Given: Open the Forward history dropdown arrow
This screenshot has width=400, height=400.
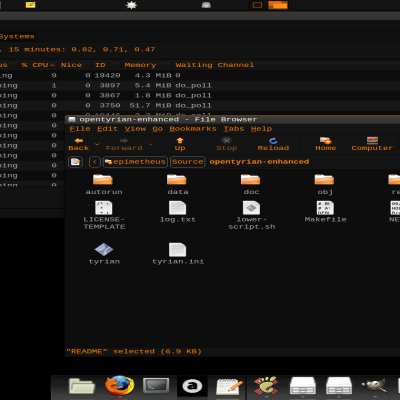Looking at the screenshot, I should click(x=150, y=144).
